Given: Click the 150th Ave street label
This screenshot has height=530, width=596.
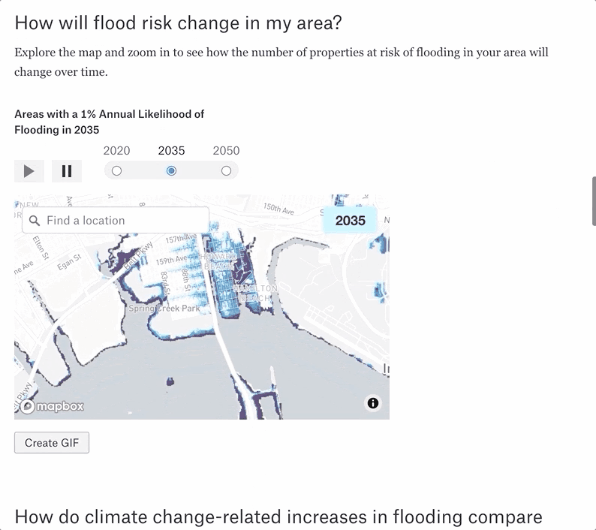Looking at the screenshot, I should pyautogui.click(x=279, y=209).
